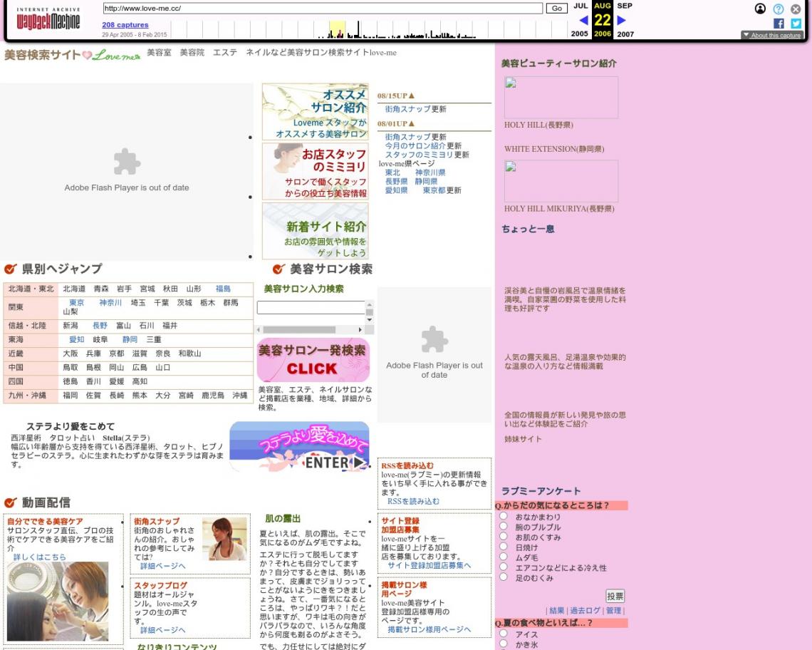Go to next capture blue arrow
The width and height of the screenshot is (812, 650).
pyautogui.click(x=621, y=20)
